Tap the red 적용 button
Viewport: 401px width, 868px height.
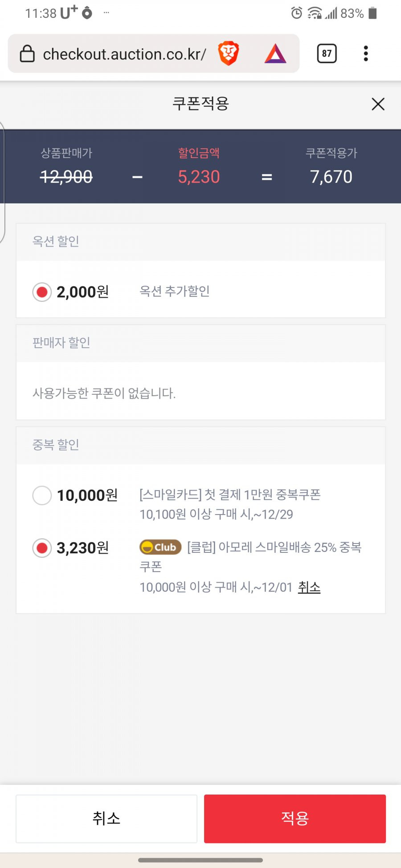[x=295, y=819]
